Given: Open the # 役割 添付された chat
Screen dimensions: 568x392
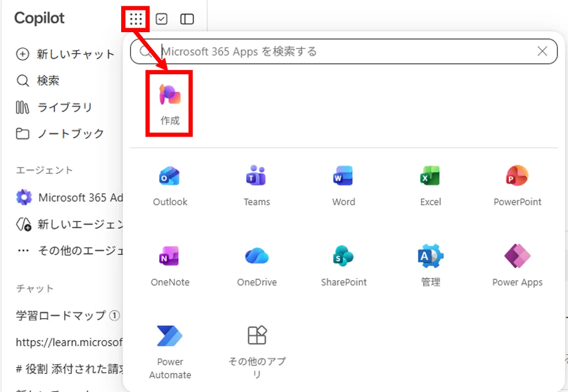Looking at the screenshot, I should click(69, 368).
